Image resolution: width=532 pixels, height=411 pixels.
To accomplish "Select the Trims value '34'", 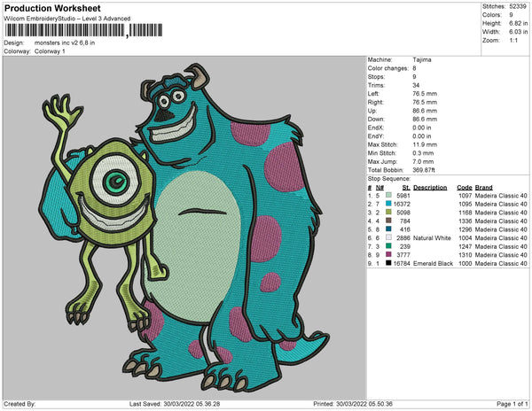I will click(x=416, y=85).
